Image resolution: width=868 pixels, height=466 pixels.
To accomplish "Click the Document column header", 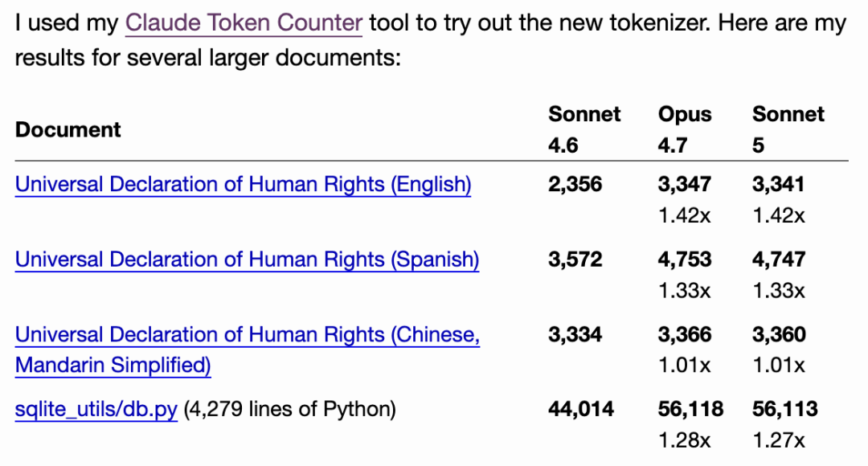I will click(x=68, y=129).
